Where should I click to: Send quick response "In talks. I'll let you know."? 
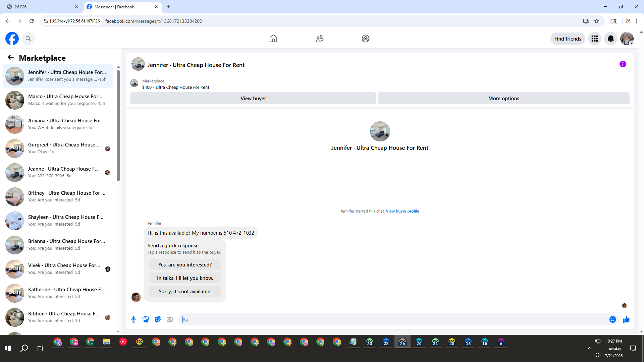click(185, 278)
